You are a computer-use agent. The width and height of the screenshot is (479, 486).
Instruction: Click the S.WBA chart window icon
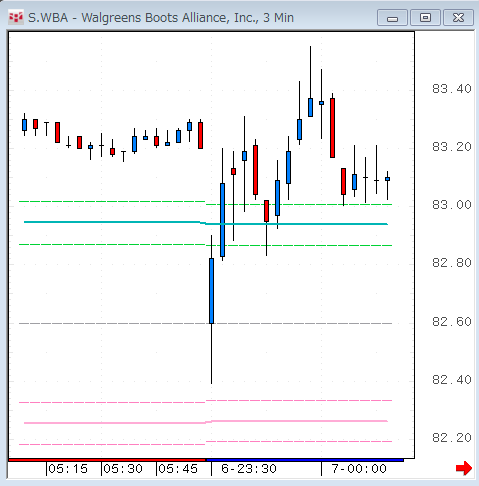point(16,17)
